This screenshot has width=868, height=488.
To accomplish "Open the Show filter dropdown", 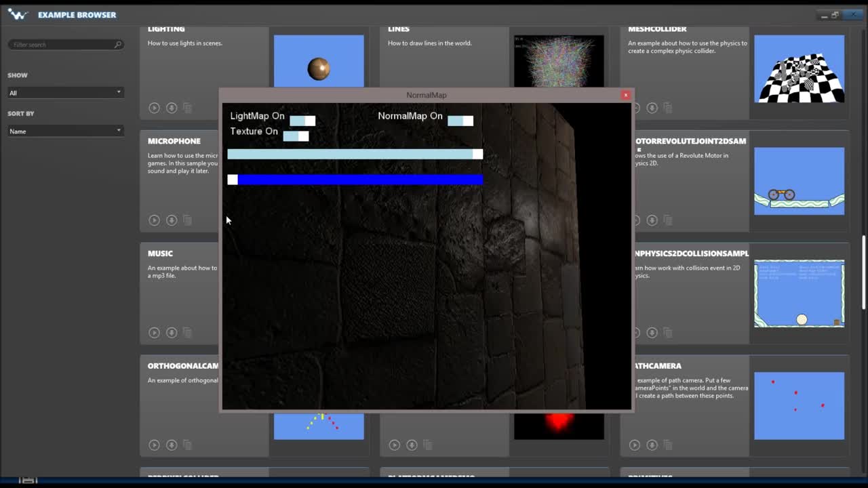I will pos(65,93).
